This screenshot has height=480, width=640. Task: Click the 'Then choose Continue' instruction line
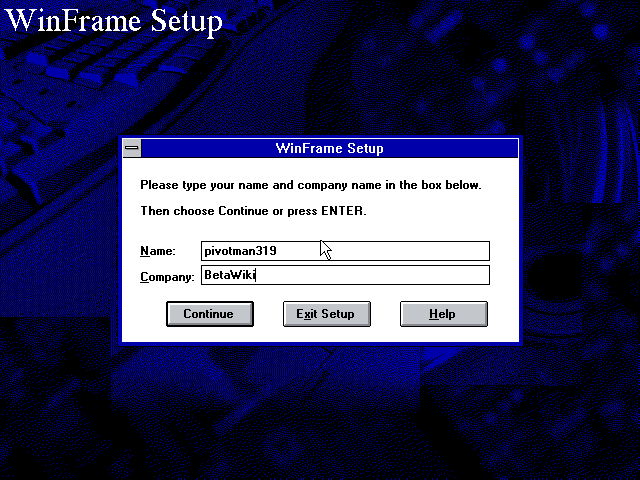(253, 211)
